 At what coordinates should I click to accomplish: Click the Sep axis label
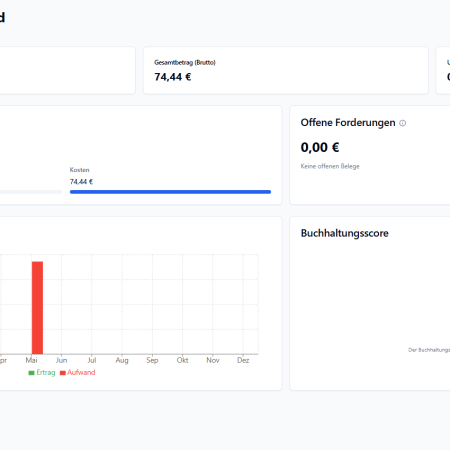click(152, 360)
